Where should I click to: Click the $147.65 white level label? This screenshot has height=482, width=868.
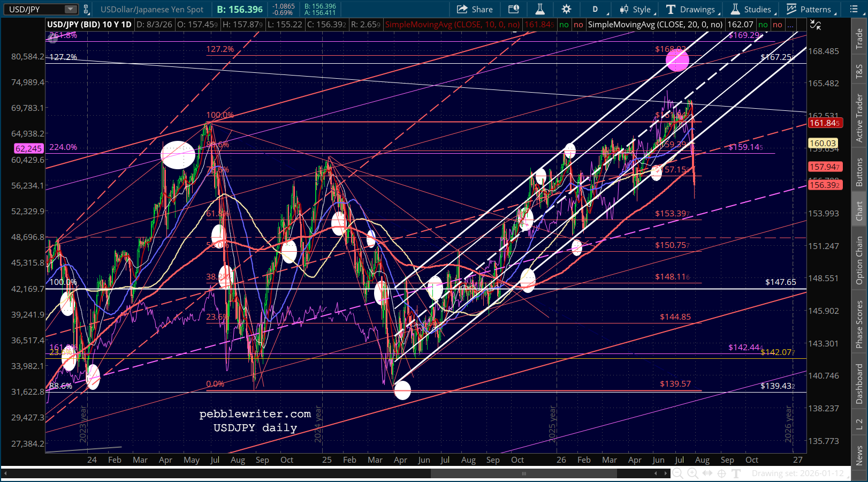[780, 282]
